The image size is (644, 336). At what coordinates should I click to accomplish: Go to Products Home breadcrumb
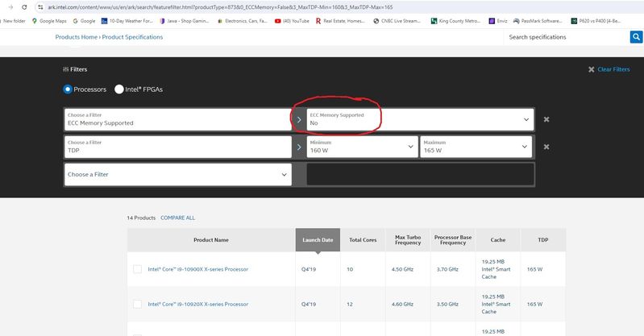(x=77, y=37)
